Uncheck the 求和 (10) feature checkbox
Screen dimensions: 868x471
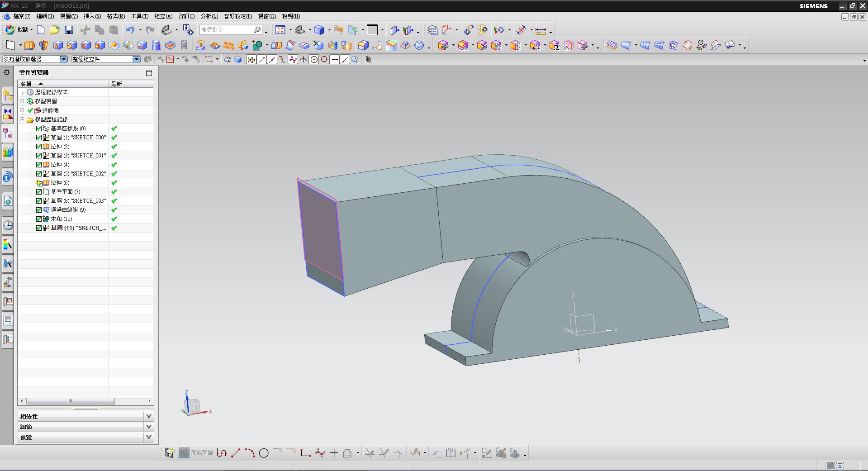click(x=39, y=219)
